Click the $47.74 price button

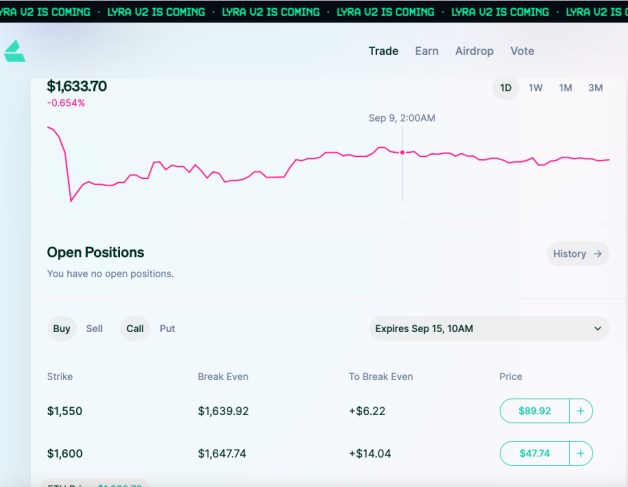(x=535, y=453)
